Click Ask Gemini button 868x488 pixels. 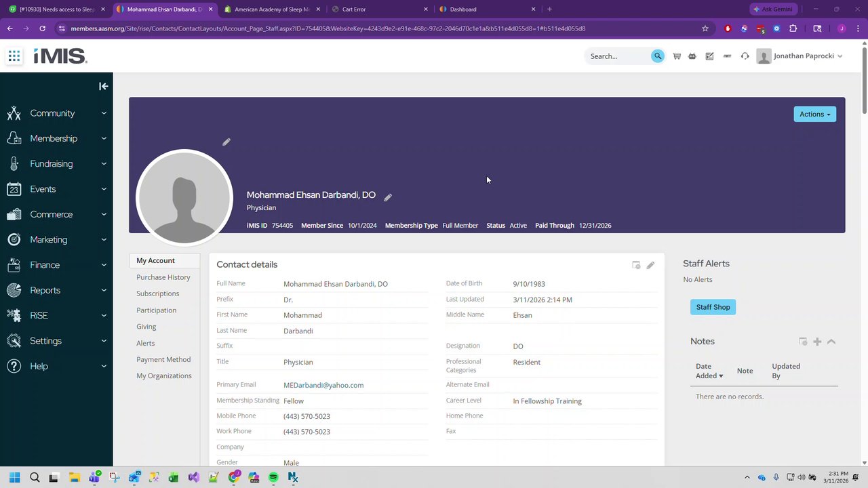coord(772,9)
